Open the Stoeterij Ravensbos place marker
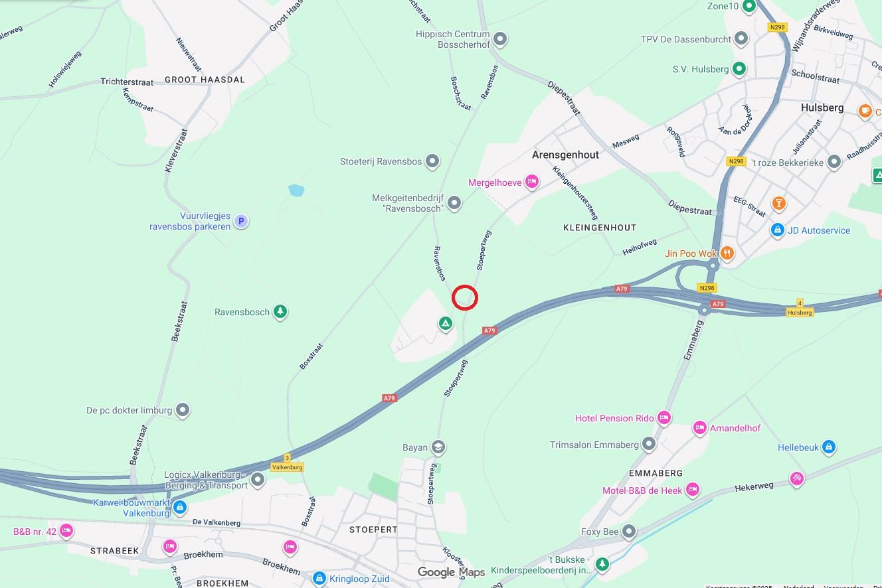Screen dimensions: 882x588 pyautogui.click(x=432, y=161)
